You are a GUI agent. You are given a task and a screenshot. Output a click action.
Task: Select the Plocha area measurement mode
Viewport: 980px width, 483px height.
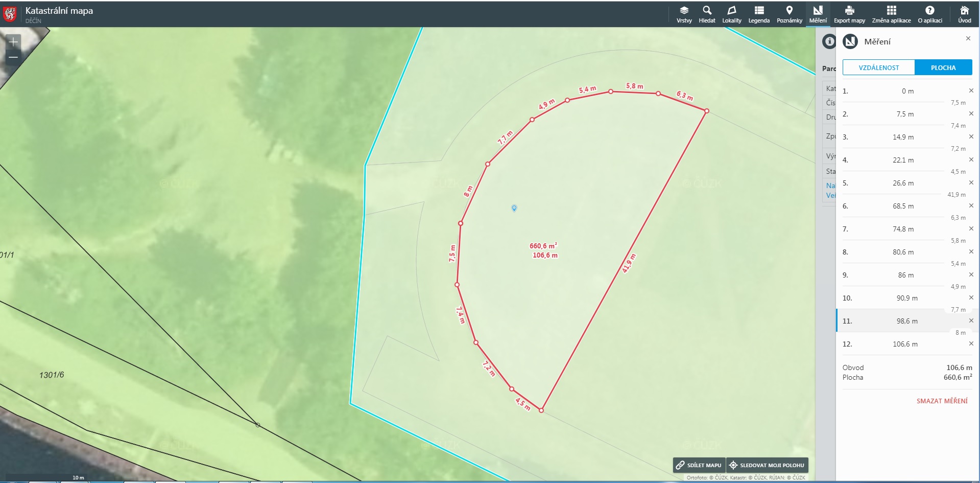943,67
